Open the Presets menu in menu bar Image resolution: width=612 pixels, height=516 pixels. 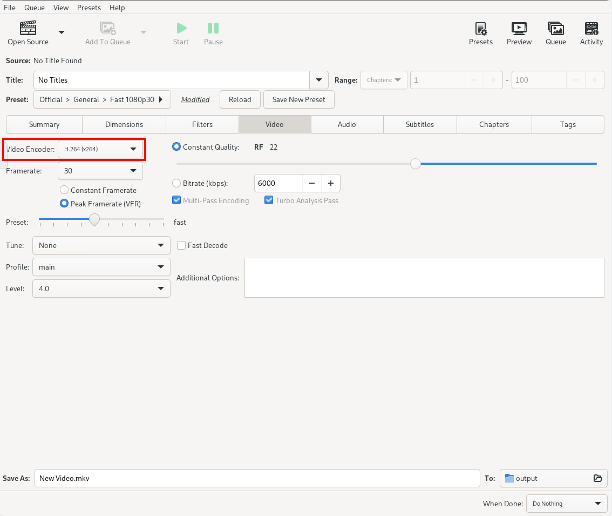(x=89, y=7)
